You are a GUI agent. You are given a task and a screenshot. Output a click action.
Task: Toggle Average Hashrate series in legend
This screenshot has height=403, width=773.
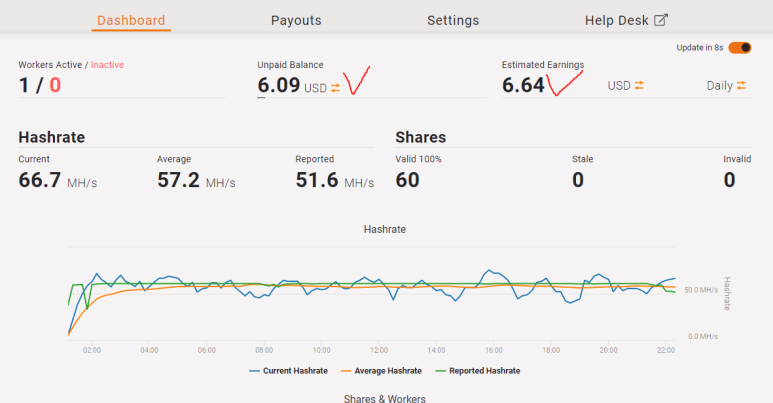click(x=381, y=371)
